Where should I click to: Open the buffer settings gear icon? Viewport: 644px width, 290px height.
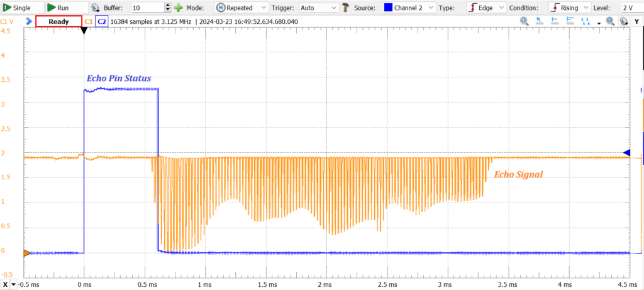[x=96, y=8]
